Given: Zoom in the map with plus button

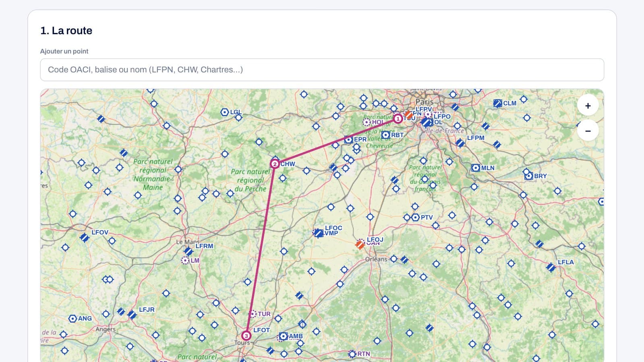Looking at the screenshot, I should click(588, 106).
